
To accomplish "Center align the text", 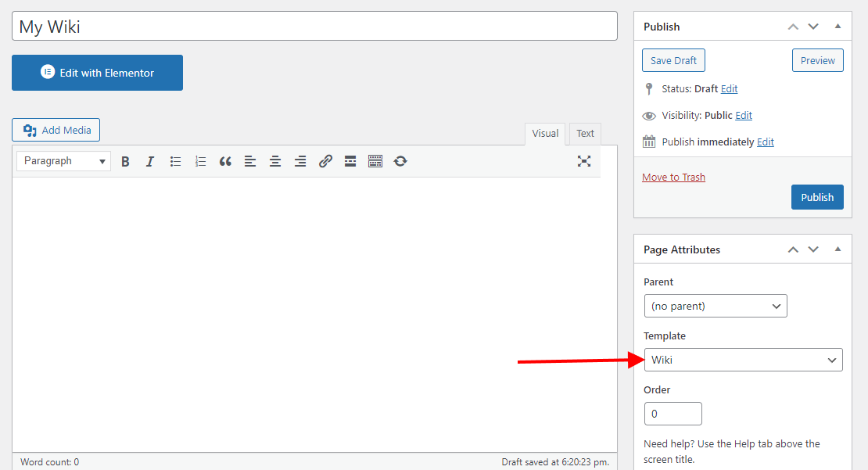I will pyautogui.click(x=275, y=161).
